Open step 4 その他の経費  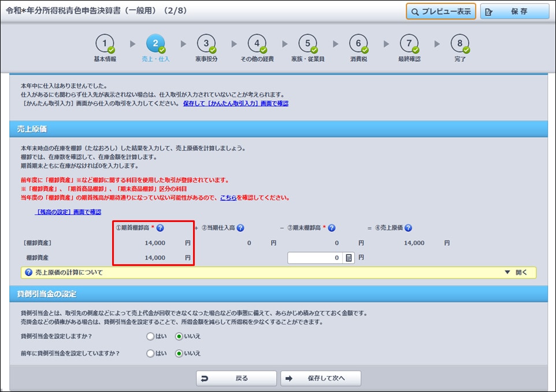tap(257, 44)
